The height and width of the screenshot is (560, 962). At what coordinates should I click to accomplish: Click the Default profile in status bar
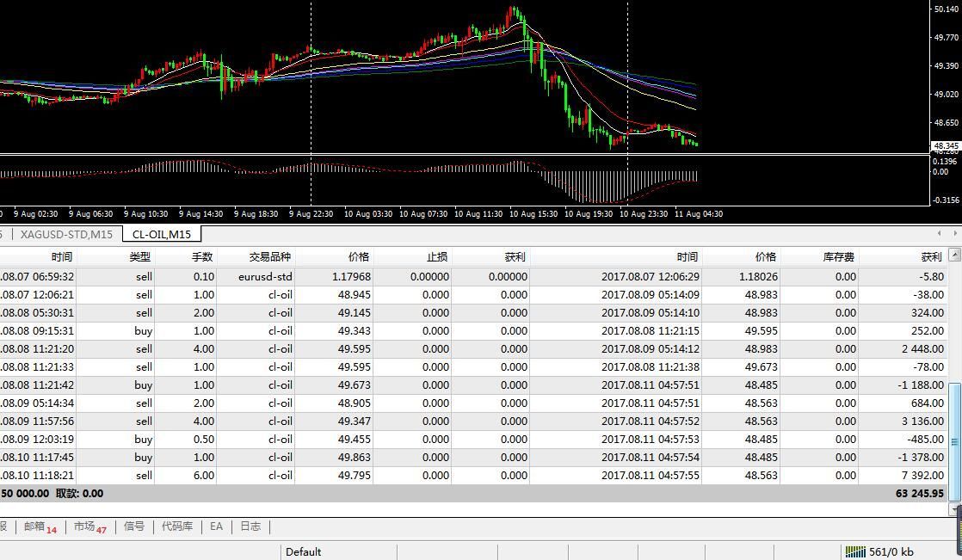click(x=304, y=551)
